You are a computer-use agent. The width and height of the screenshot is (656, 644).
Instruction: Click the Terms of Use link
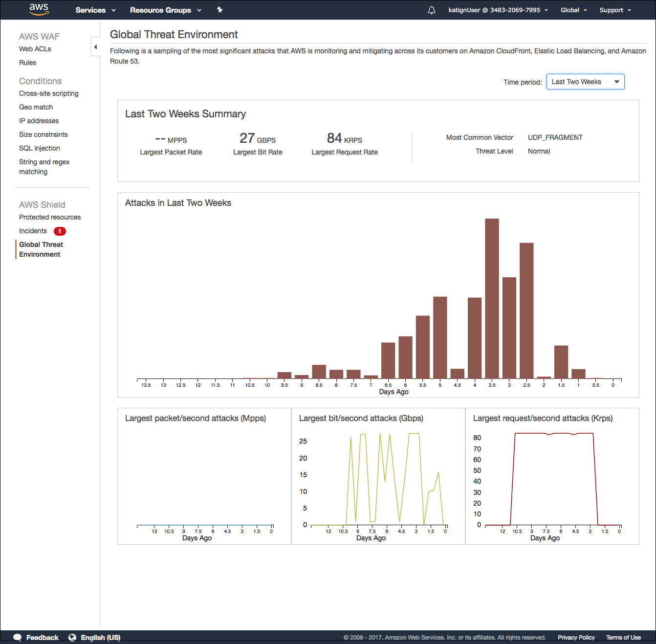(623, 637)
